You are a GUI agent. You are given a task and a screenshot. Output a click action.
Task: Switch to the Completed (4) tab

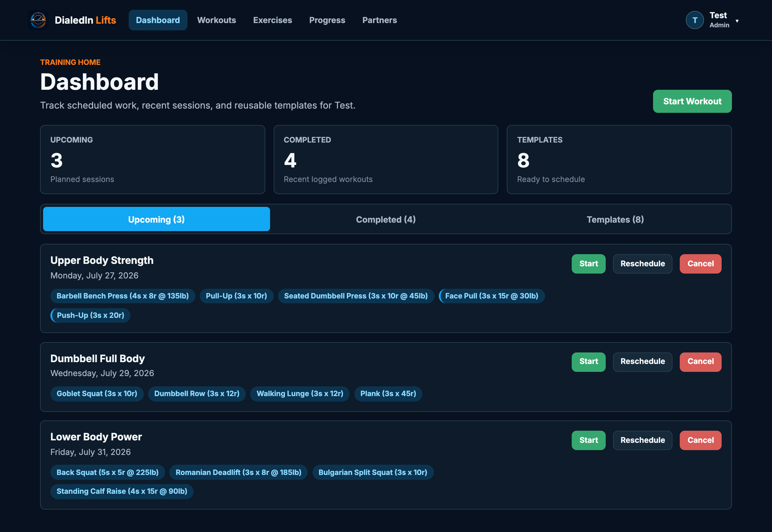point(386,219)
